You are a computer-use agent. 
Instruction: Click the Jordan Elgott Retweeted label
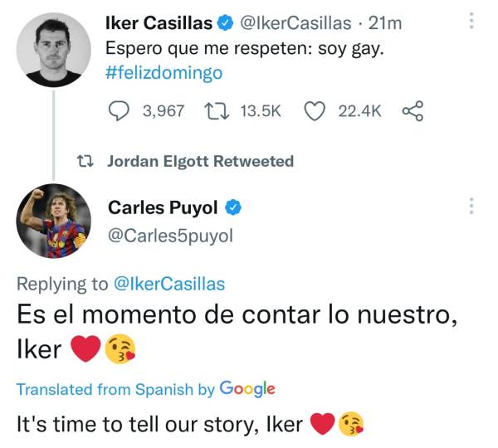200,161
